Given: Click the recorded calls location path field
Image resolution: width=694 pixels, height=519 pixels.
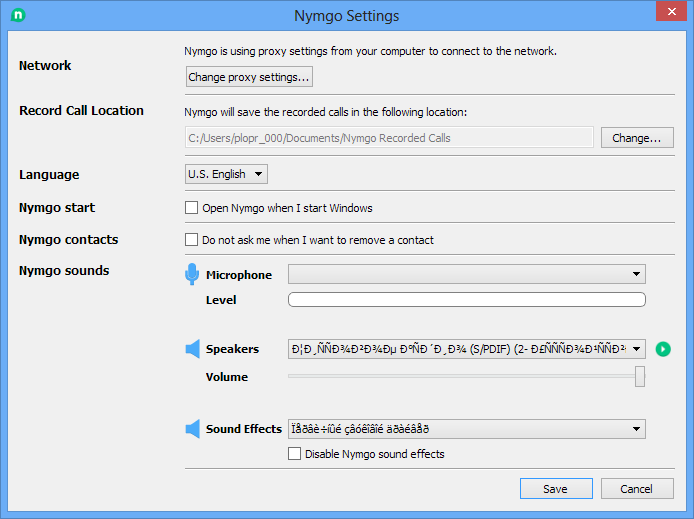Looking at the screenshot, I should pyautogui.click(x=389, y=138).
